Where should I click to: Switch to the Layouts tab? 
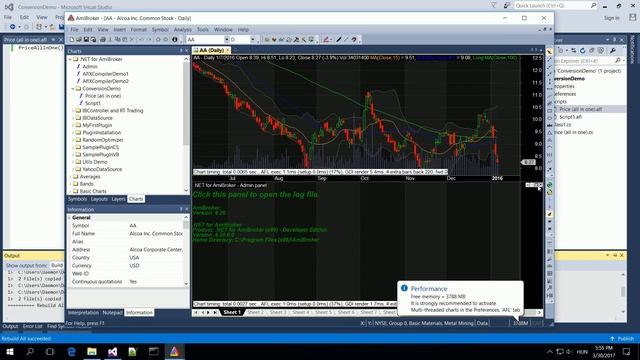[99, 199]
